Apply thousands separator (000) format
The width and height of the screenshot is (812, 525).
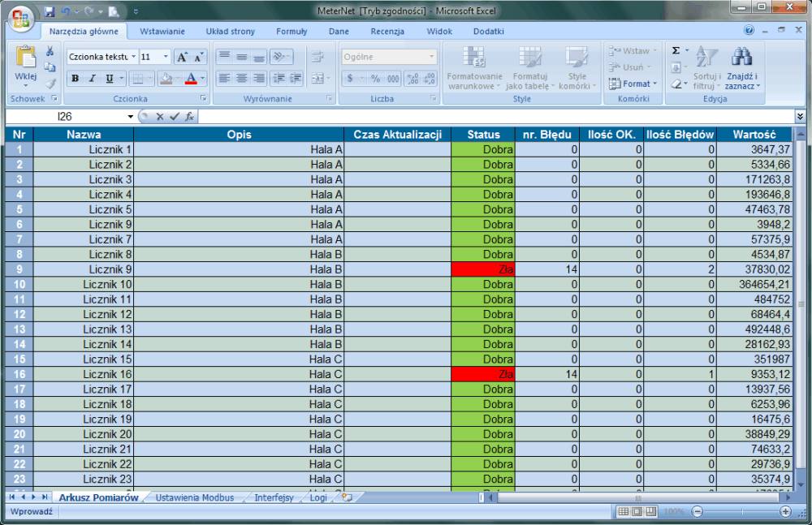[393, 79]
